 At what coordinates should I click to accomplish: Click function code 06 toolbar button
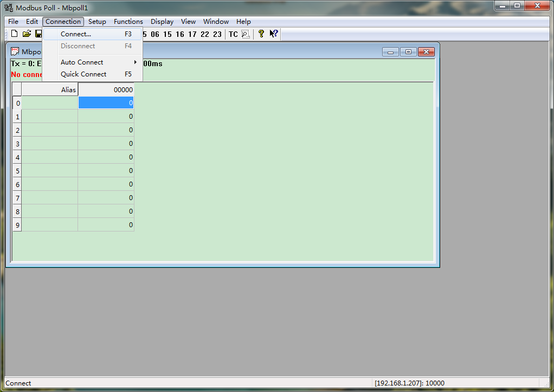pos(155,34)
